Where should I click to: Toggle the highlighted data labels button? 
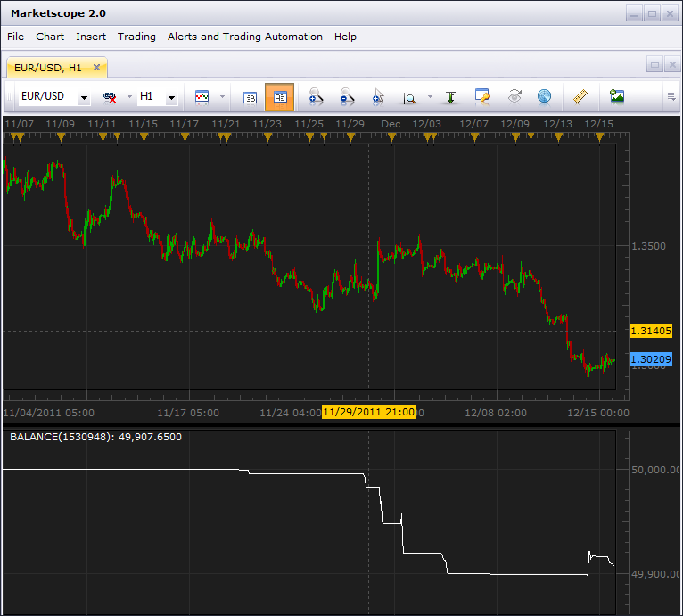(x=279, y=96)
